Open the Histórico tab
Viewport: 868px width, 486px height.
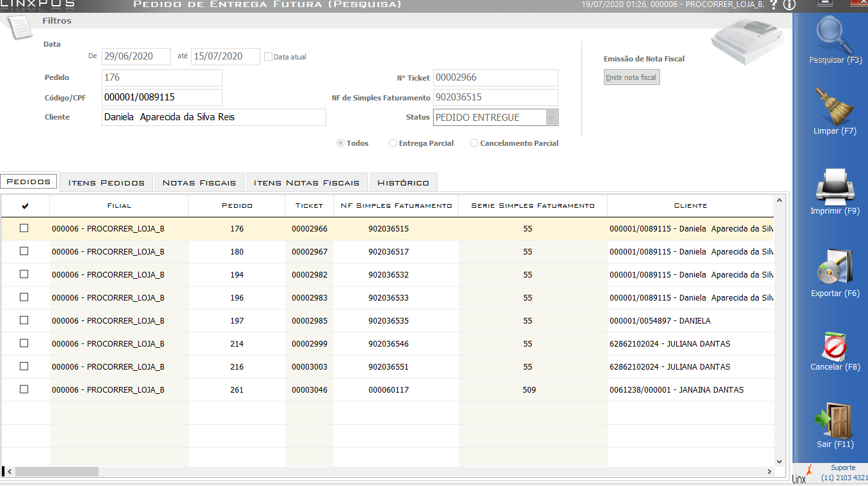(x=403, y=183)
